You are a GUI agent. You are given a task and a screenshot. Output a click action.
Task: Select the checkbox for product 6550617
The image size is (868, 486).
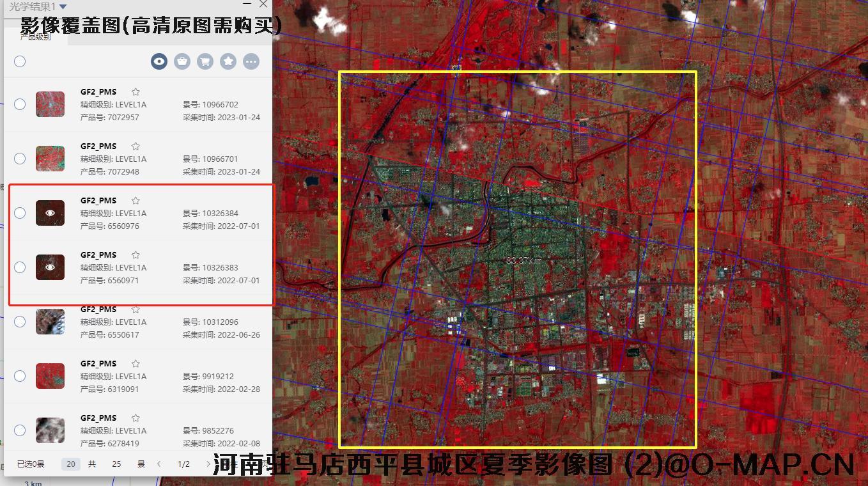click(20, 322)
